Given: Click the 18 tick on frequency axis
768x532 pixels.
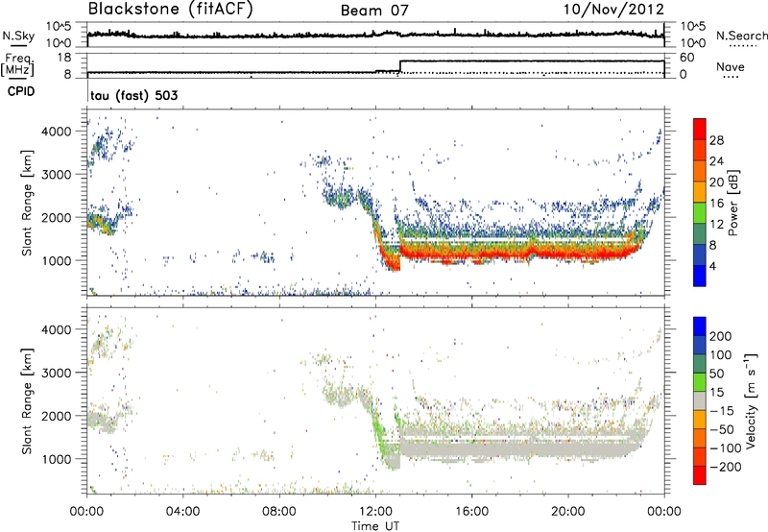Looking at the screenshot, I should click(x=63, y=58).
